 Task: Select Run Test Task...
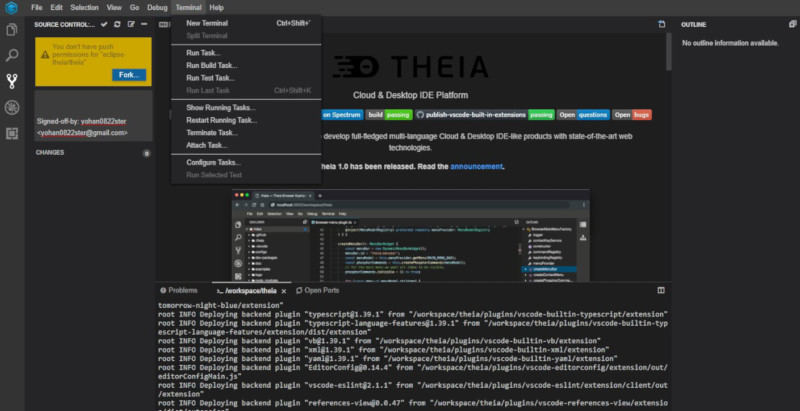click(x=246, y=78)
